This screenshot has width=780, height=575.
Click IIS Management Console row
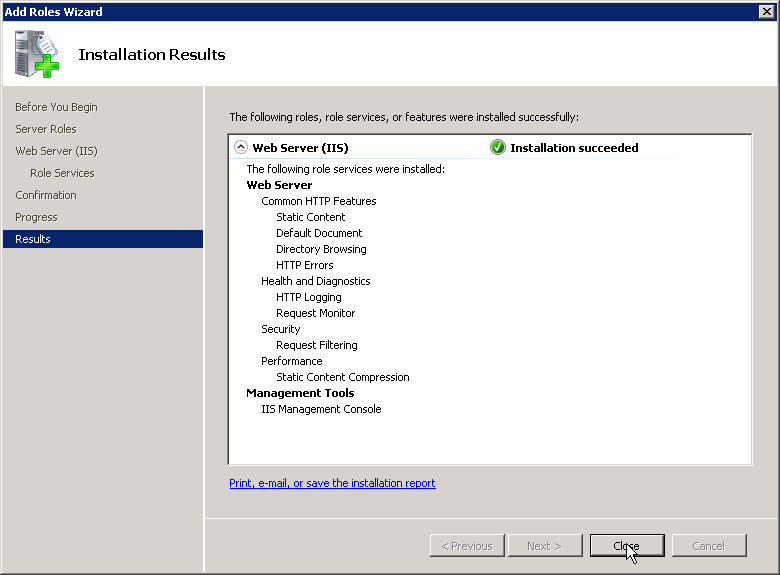(321, 409)
